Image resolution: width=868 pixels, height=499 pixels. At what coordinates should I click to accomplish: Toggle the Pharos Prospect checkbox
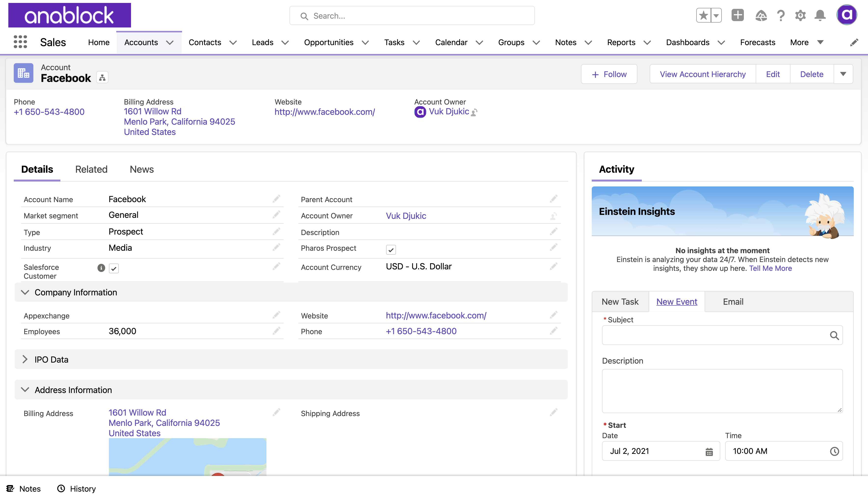391,249
